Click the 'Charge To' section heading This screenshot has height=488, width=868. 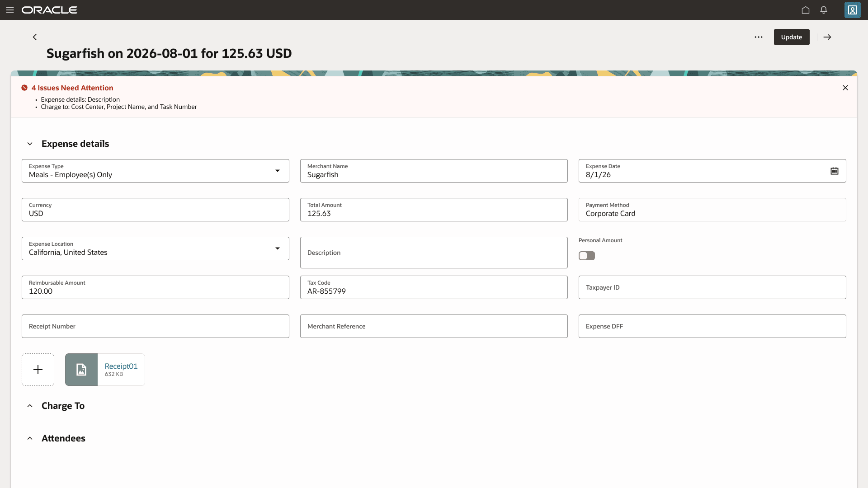tap(63, 406)
